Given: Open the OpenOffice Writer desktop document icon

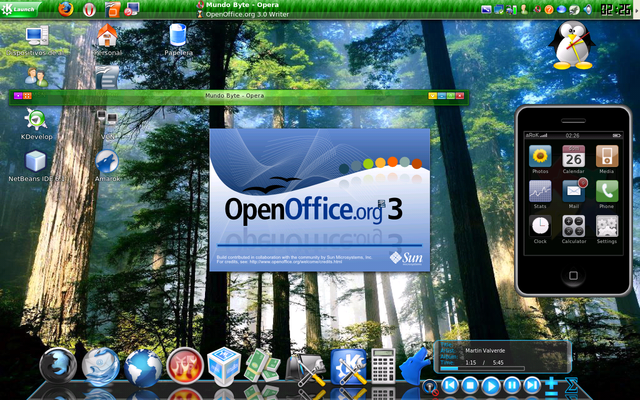Looking at the screenshot, I should tap(107, 78).
